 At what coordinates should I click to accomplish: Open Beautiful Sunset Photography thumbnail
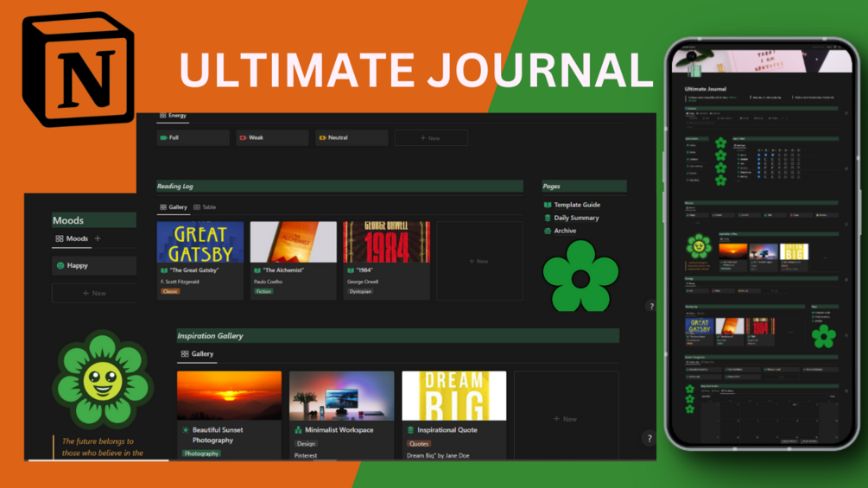[x=229, y=396]
